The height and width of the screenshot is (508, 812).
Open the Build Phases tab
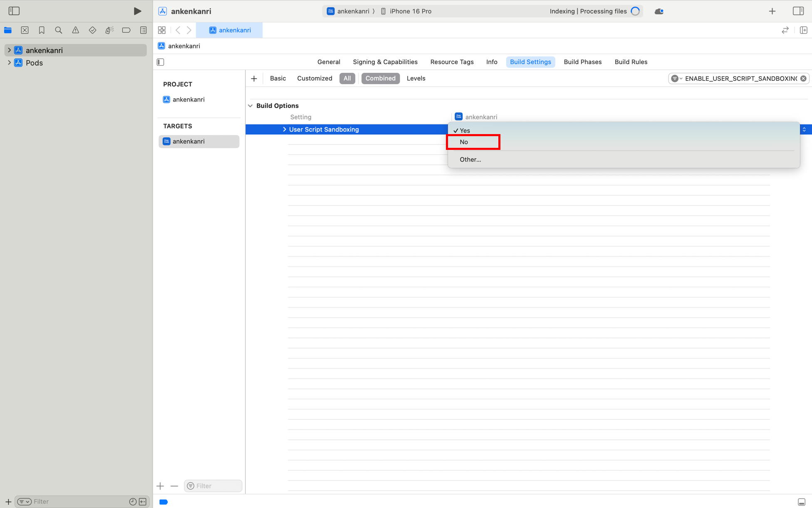[x=582, y=62]
